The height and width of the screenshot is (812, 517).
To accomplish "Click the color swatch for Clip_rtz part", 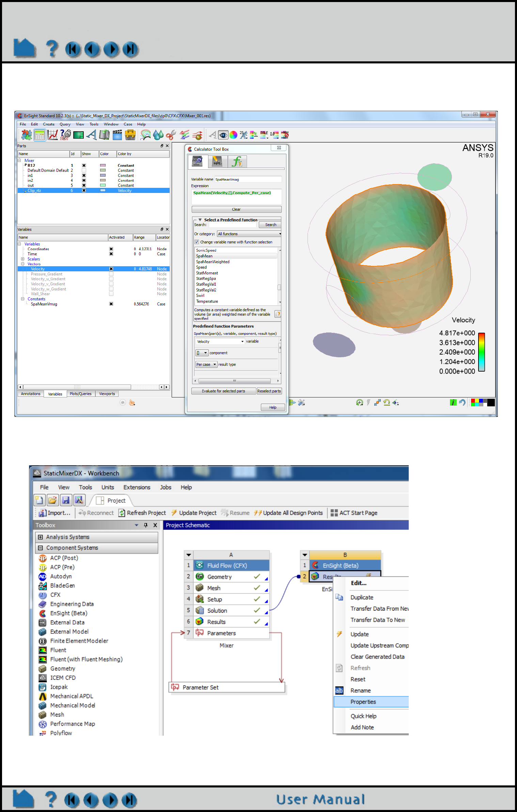I will 103,191.
